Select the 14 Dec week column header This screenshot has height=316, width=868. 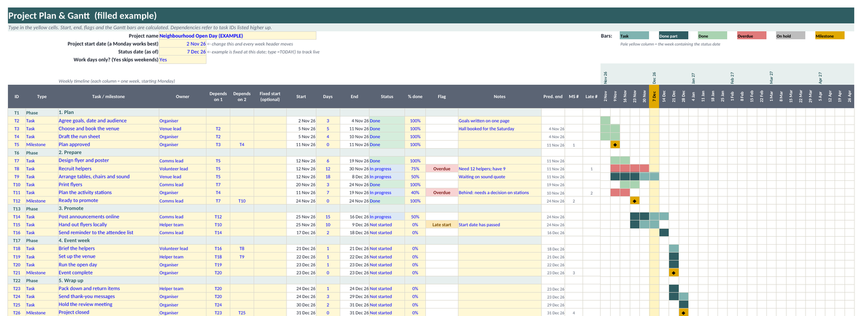pos(664,97)
